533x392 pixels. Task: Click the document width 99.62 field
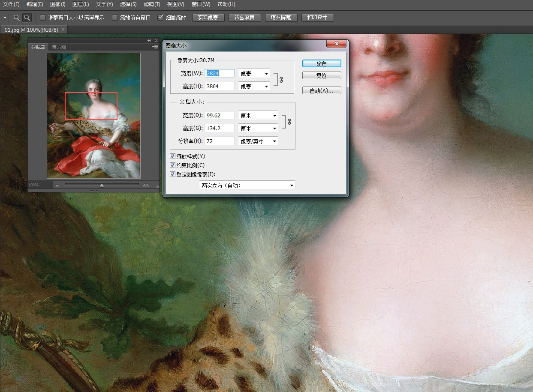[x=220, y=116]
